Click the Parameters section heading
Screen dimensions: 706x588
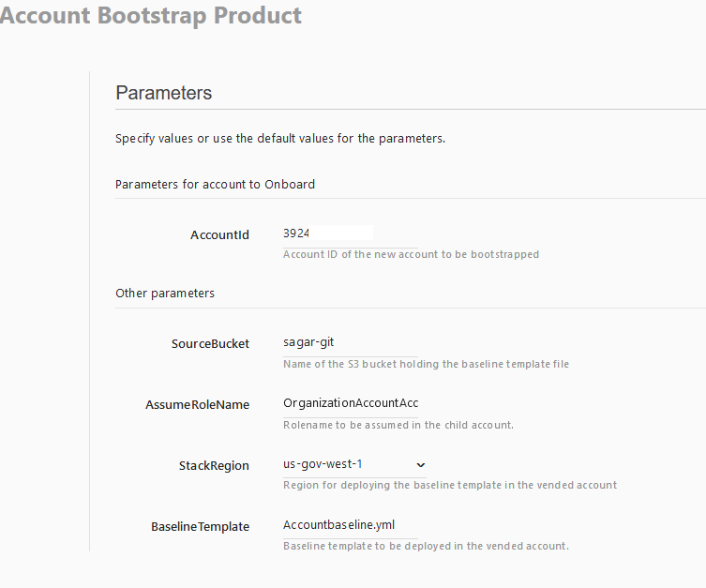click(x=164, y=93)
